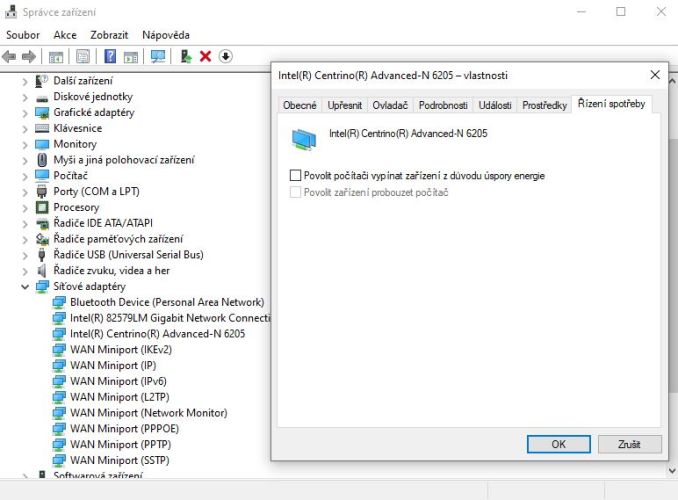
Task: Enable Povolit počítači vypínat zařízení checkbox
Action: tap(295, 175)
